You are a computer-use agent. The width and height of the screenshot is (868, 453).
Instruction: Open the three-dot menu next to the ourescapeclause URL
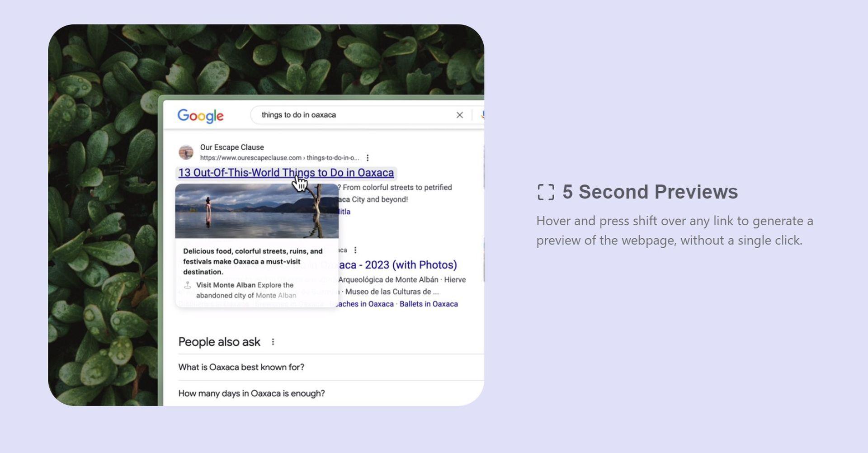pyautogui.click(x=368, y=158)
